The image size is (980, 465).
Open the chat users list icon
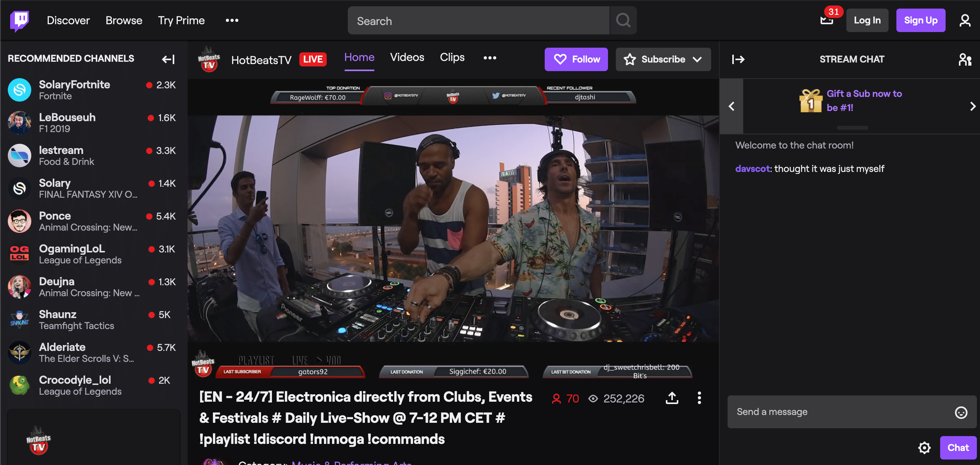click(x=965, y=59)
